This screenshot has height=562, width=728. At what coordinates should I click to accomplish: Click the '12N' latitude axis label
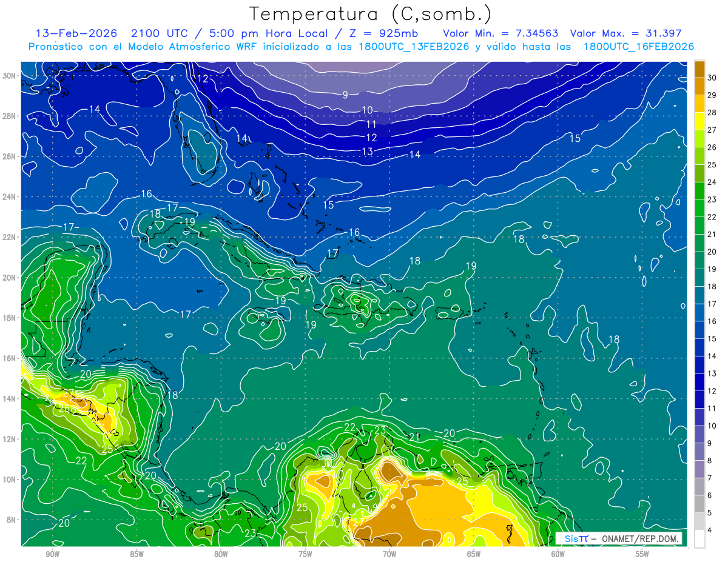10,439
